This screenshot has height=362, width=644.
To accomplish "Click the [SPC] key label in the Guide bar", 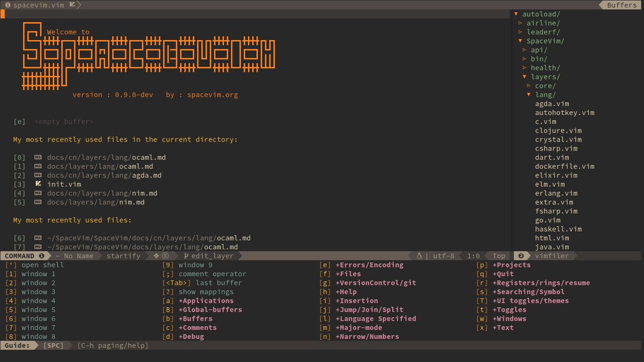I will 53,345.
